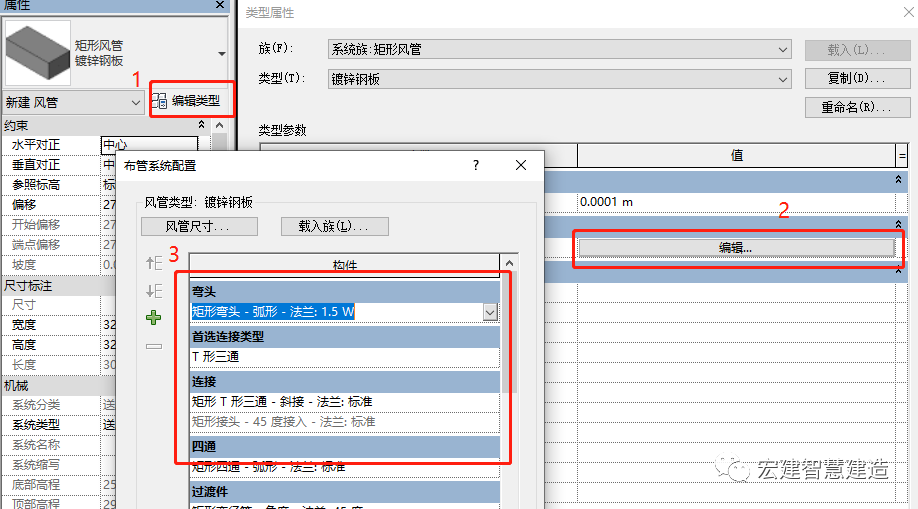This screenshot has width=918, height=509.
Task: Collapse the second parameter group chevron above the 编辑... button
Action: [x=898, y=224]
